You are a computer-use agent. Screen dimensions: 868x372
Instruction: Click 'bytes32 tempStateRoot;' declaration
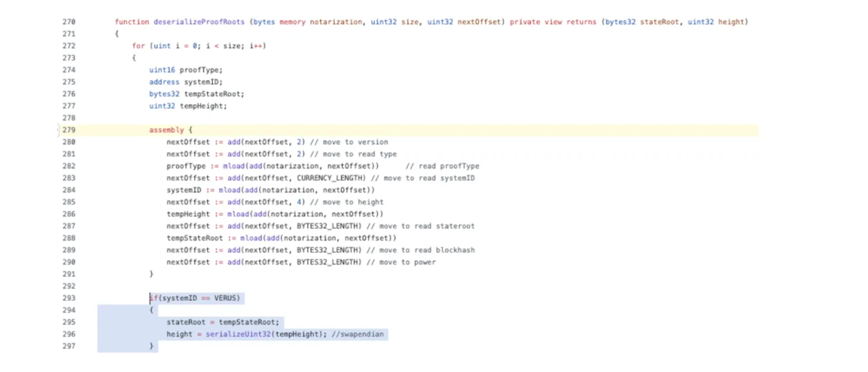click(x=197, y=94)
